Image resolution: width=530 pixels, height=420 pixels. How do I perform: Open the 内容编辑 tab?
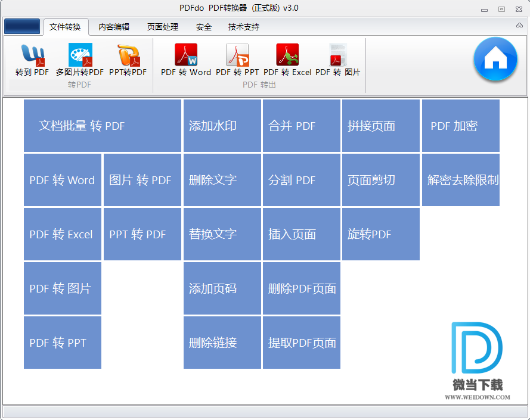114,27
